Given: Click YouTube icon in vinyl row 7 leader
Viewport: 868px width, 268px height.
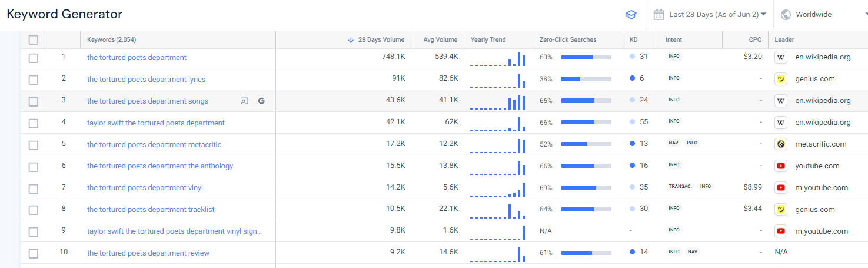Looking at the screenshot, I should (x=781, y=188).
